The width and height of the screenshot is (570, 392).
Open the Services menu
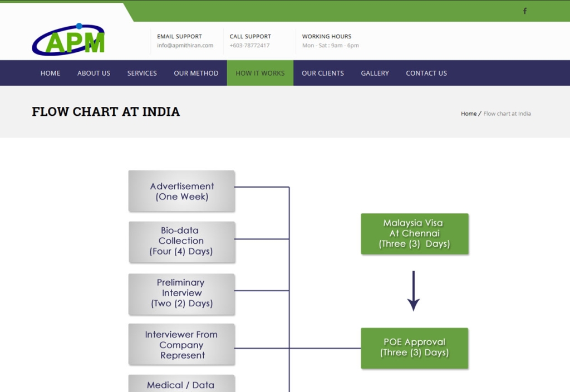142,73
